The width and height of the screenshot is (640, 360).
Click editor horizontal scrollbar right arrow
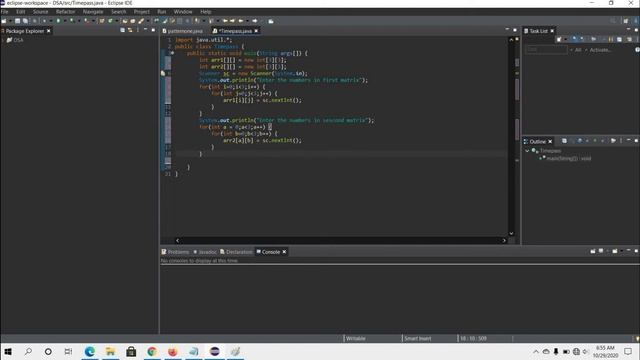point(504,240)
